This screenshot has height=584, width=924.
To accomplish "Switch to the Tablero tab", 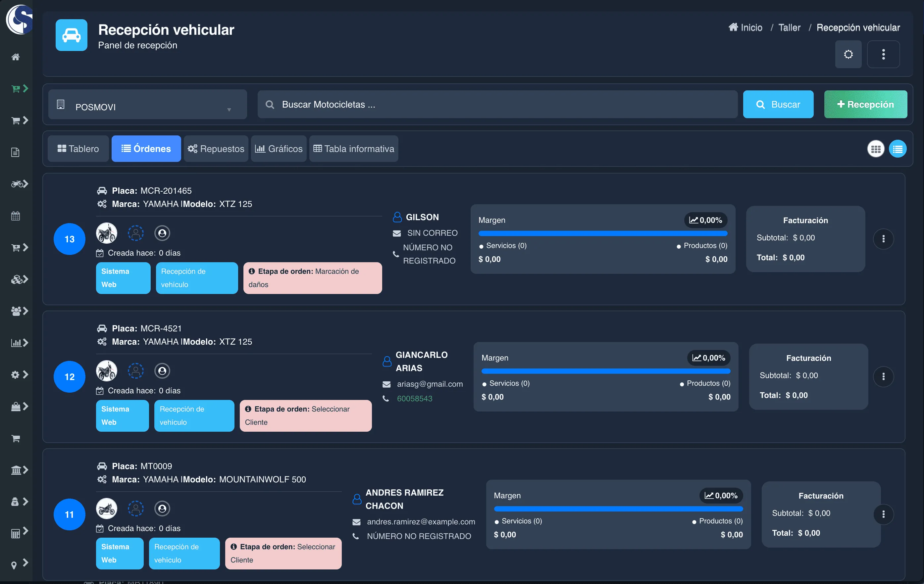I will tap(78, 149).
